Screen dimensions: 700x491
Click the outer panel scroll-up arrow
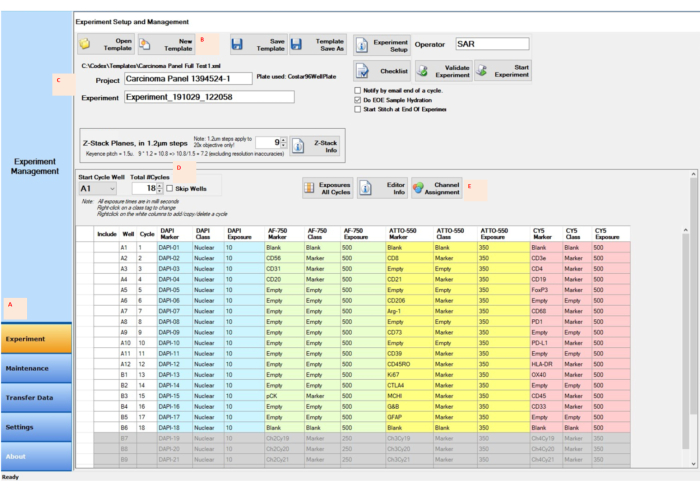[693, 174]
